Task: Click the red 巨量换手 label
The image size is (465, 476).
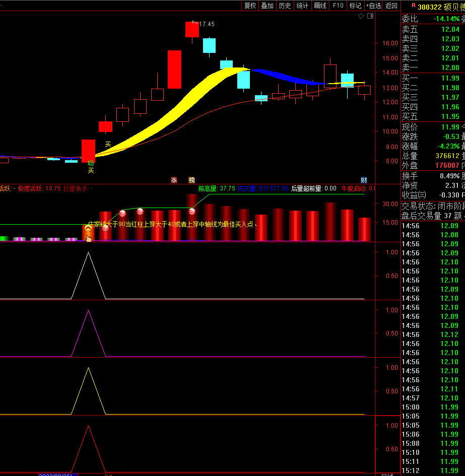Action: [78, 188]
